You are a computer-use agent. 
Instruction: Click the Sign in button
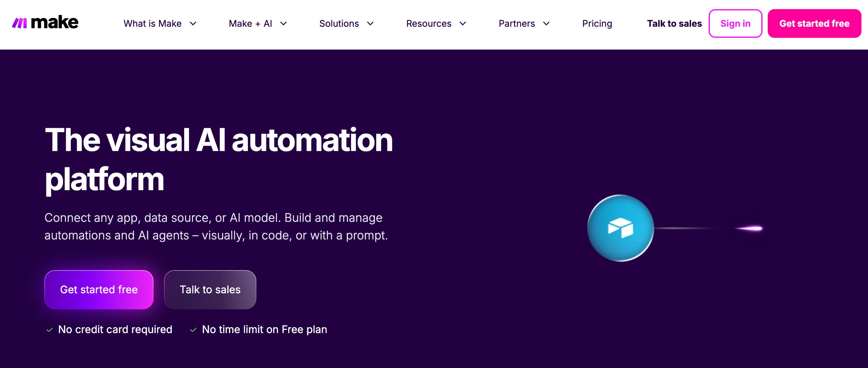coord(735,23)
